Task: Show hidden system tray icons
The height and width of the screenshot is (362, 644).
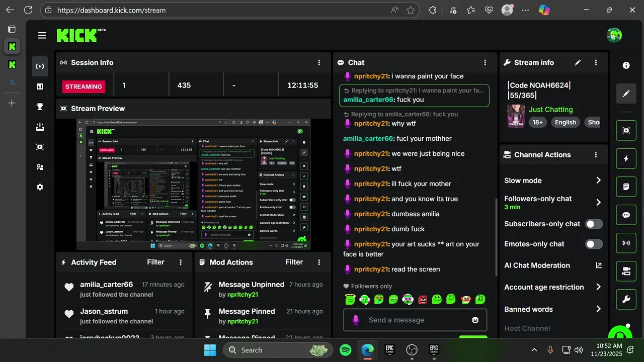Action: click(x=534, y=350)
